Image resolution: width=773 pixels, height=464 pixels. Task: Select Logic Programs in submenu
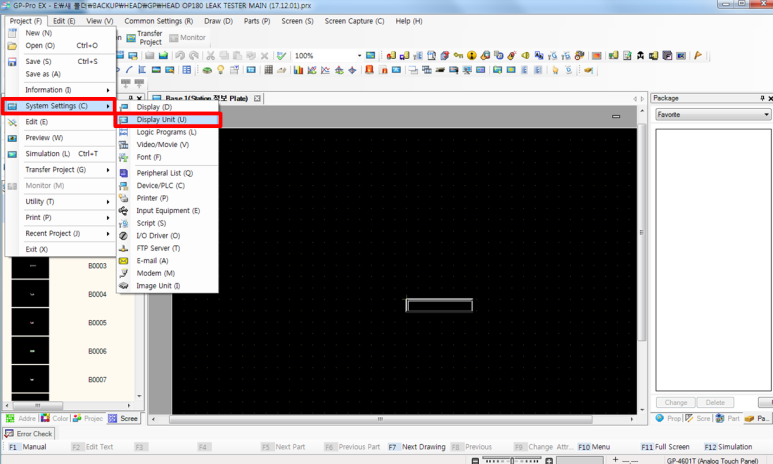(168, 132)
